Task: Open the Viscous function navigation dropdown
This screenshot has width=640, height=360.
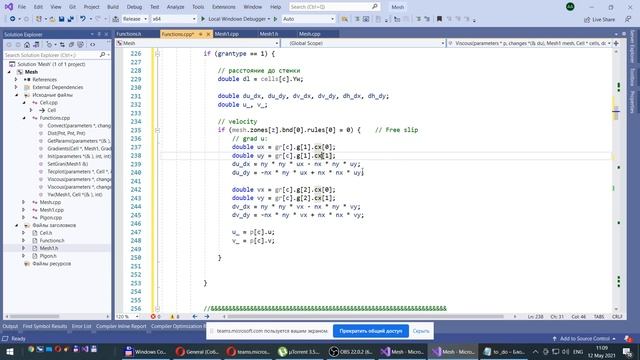Action: pos(529,43)
